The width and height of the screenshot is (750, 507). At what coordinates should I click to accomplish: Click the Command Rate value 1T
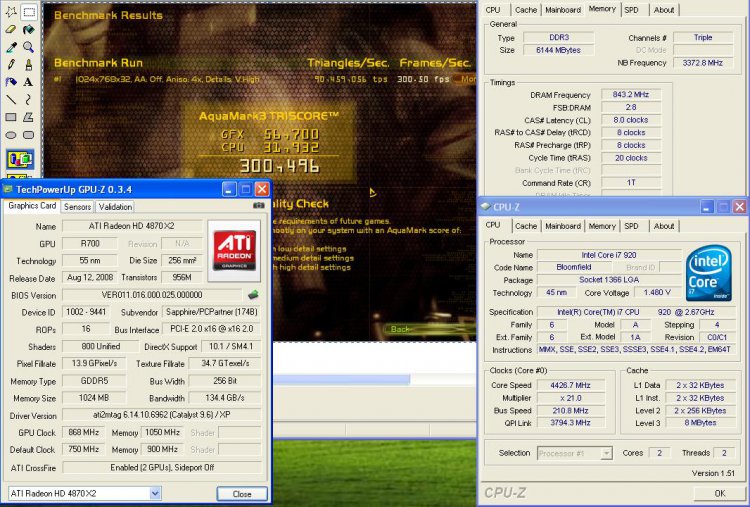pyautogui.click(x=631, y=183)
